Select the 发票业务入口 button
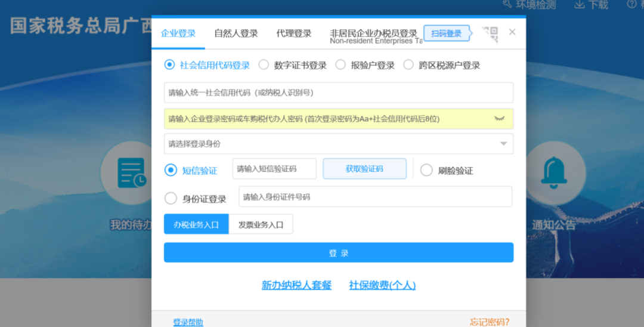This screenshot has height=327, width=644. (261, 225)
